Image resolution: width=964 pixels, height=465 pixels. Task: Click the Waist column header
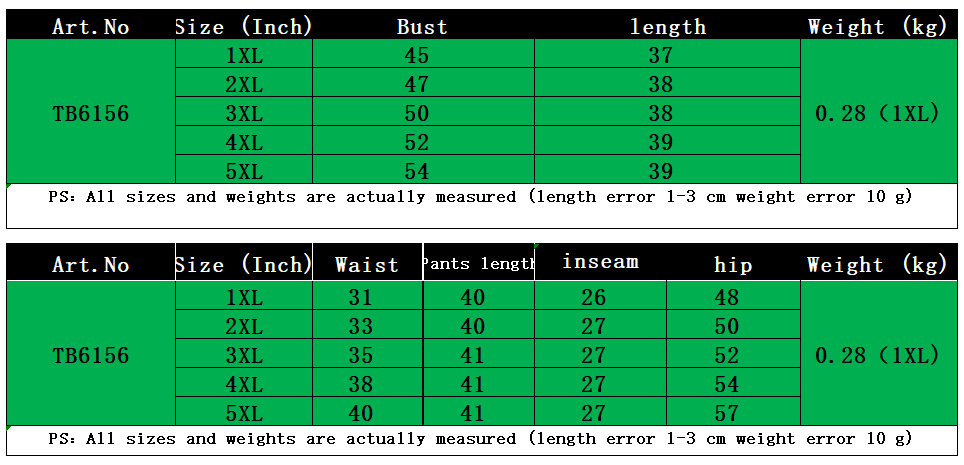point(367,265)
